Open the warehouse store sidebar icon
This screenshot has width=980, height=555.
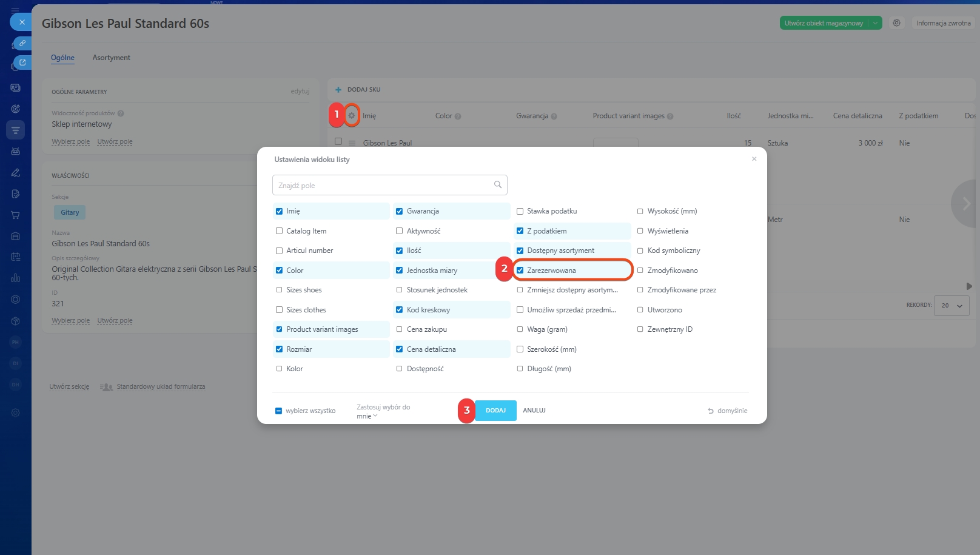(x=16, y=236)
